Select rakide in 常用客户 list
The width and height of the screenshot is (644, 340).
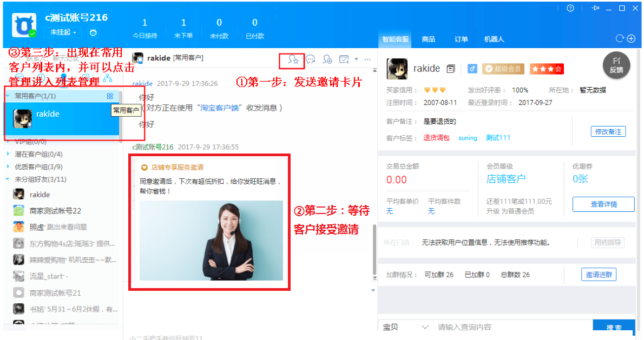coord(62,118)
